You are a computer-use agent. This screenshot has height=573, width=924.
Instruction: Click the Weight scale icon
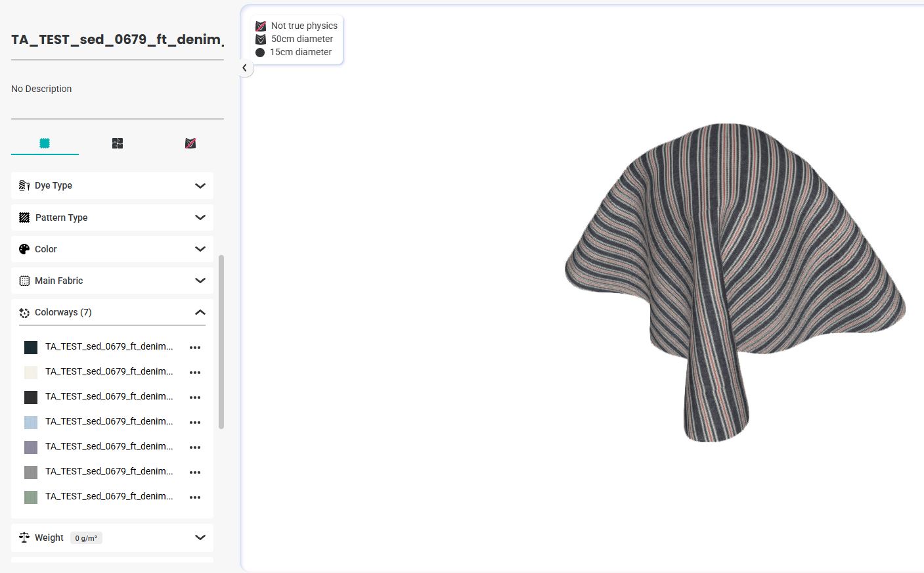(24, 538)
